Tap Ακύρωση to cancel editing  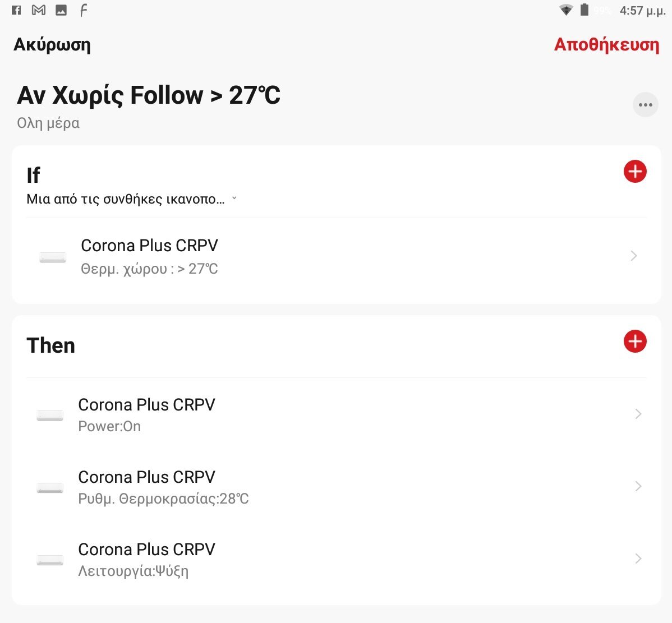[52, 44]
